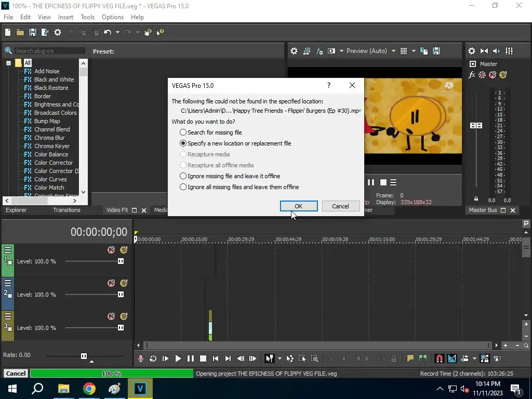
Task: Select 'Ignore all missing files and leave them offline'
Action: tap(240, 187)
